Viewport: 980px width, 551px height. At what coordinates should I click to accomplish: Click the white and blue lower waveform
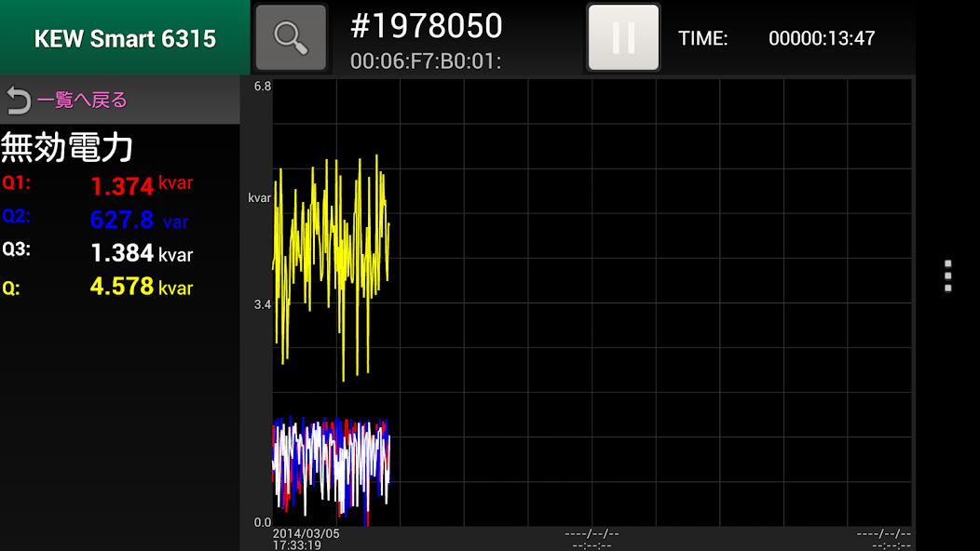point(331,465)
